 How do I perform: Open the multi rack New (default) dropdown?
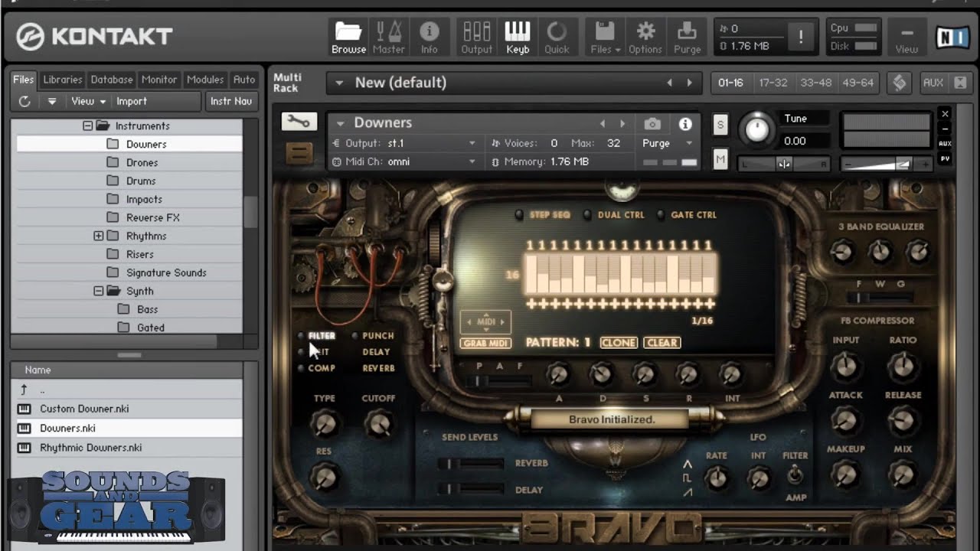coord(514,83)
